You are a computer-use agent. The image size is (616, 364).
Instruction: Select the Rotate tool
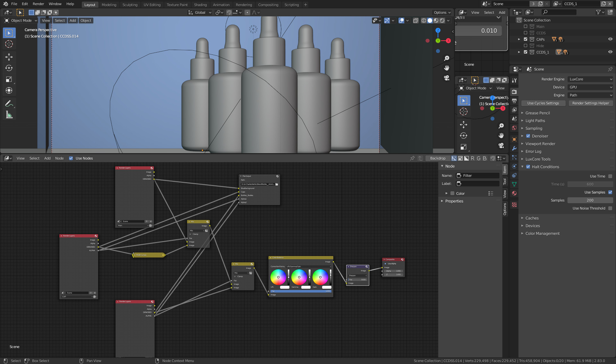point(9,68)
